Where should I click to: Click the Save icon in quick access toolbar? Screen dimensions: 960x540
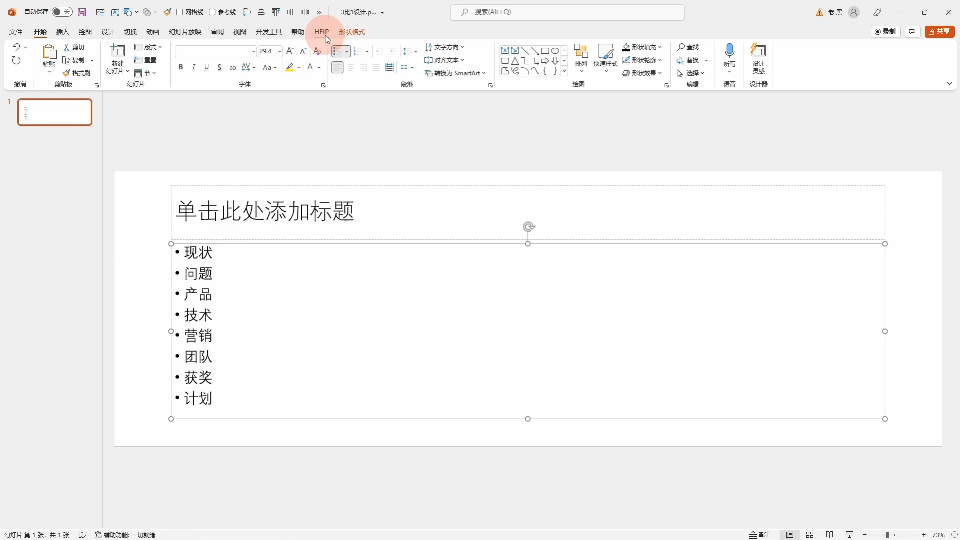(82, 12)
